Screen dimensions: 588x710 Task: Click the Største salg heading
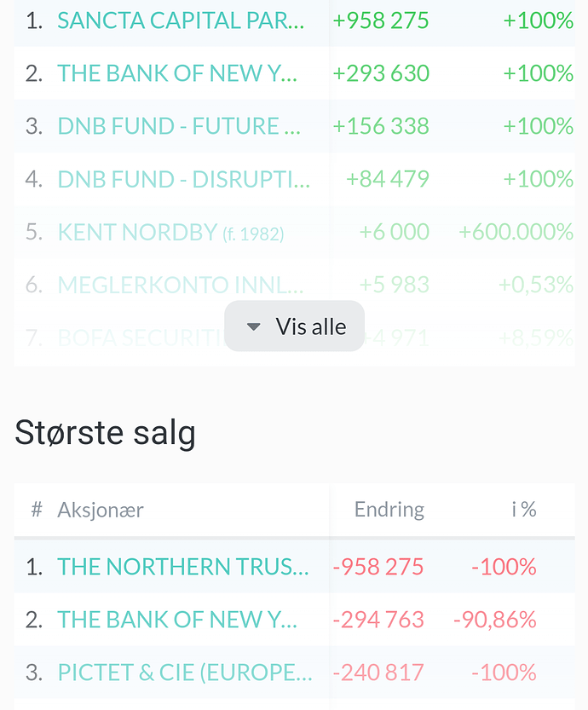click(x=105, y=433)
